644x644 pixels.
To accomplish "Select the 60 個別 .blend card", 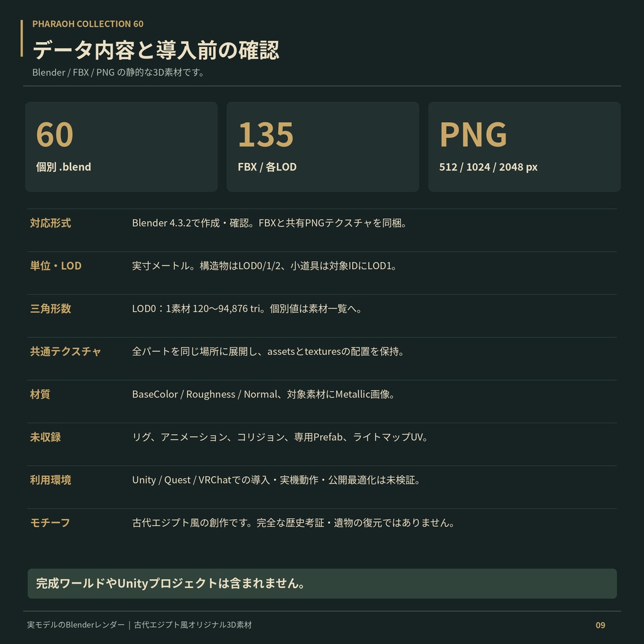I will pyautogui.click(x=121, y=147).
